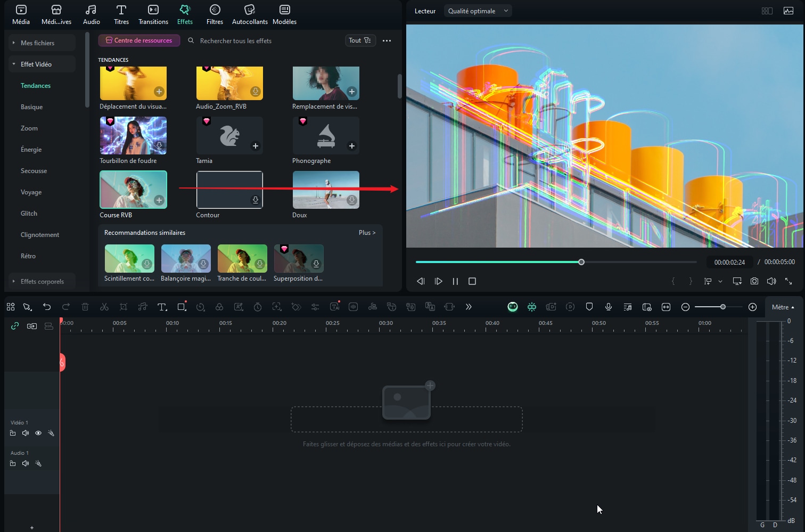Select the Zoom effect category

point(29,128)
